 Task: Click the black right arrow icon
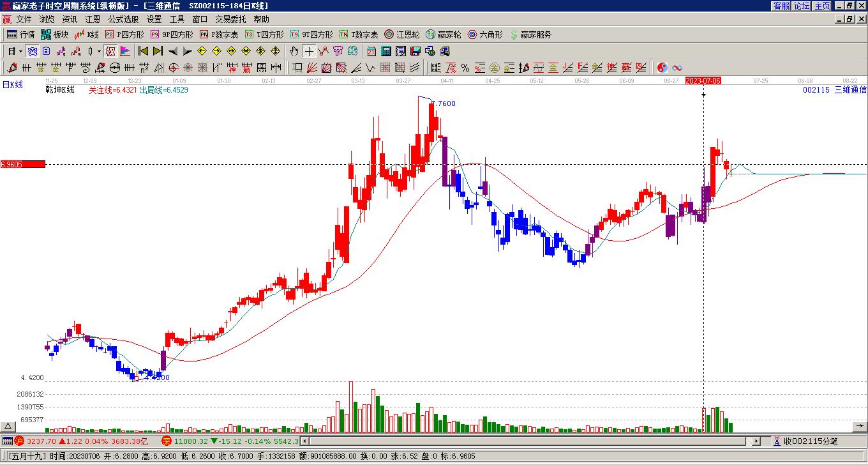click(x=188, y=51)
